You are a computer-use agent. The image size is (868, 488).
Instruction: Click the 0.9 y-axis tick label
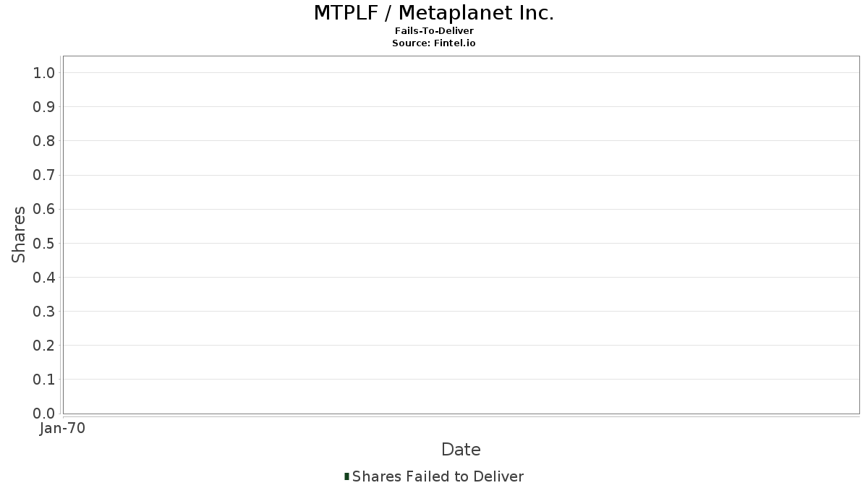(x=44, y=107)
